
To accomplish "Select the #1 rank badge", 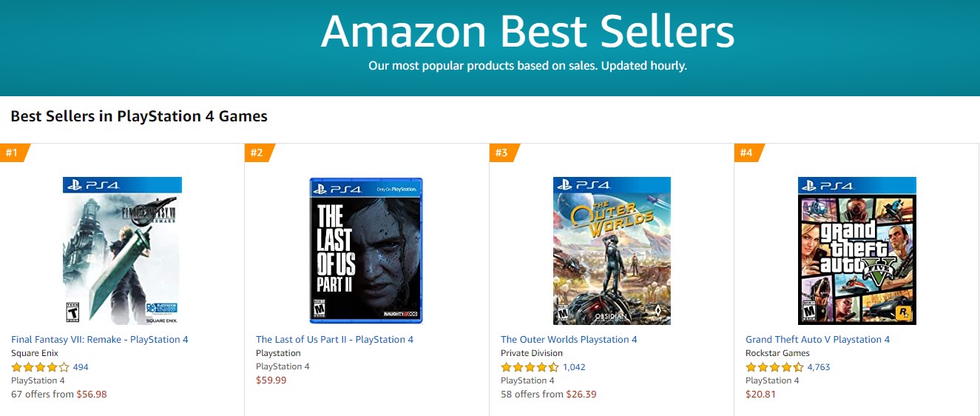I will [12, 152].
